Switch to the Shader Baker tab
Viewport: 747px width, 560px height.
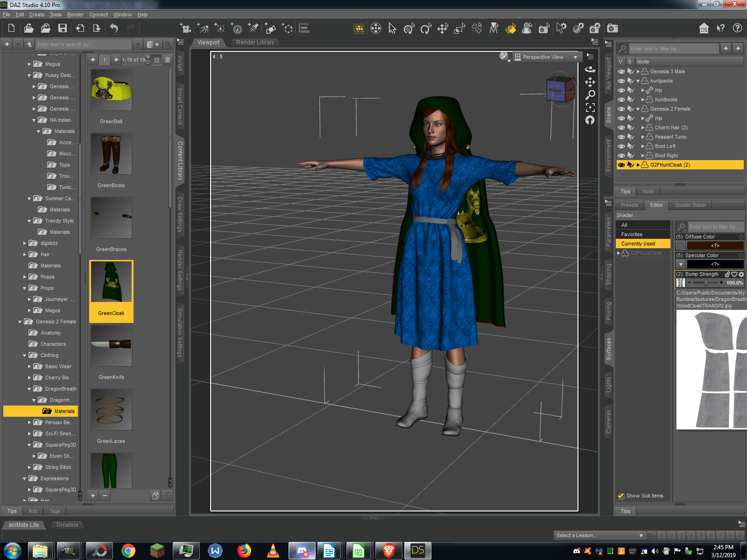click(691, 205)
